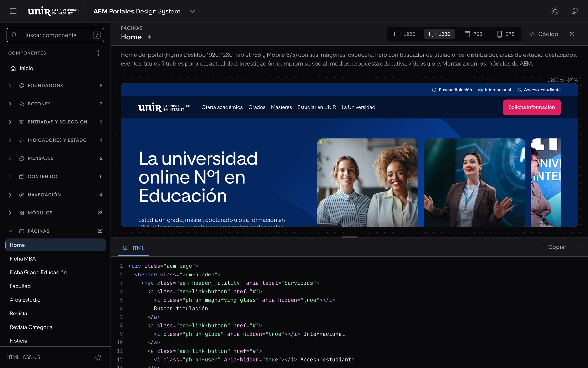The width and height of the screenshot is (588, 368).
Task: Expand the MÓDULOS section
Action: click(55, 213)
